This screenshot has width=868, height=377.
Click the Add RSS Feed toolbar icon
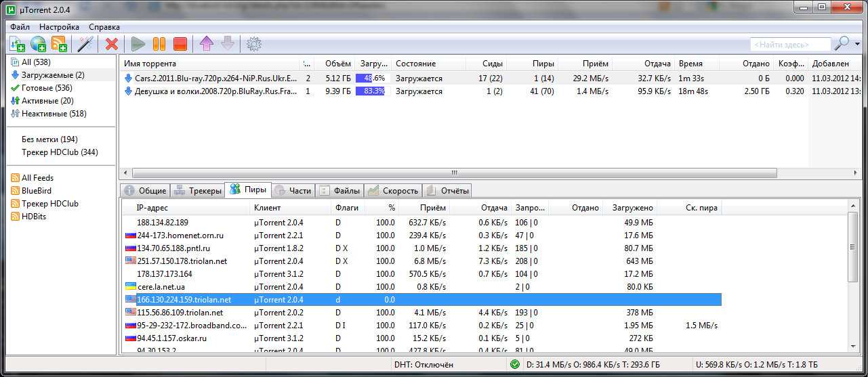pyautogui.click(x=59, y=44)
